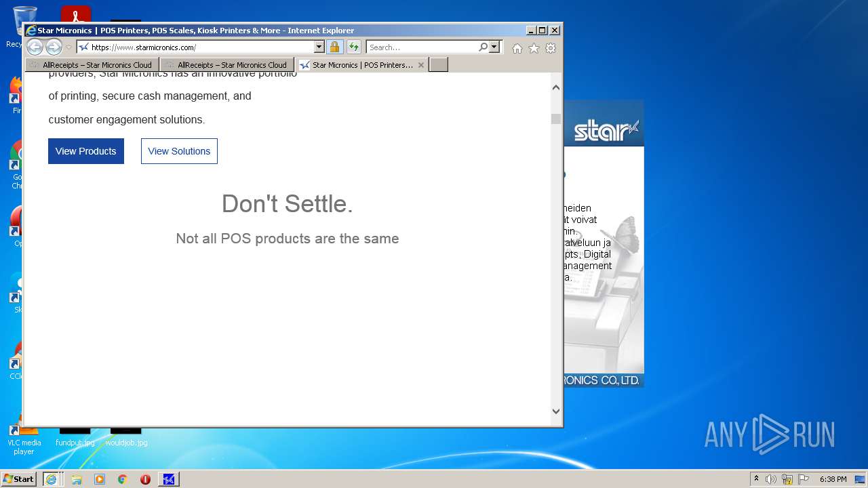Click "customer engagement solutions." text line

tap(127, 119)
